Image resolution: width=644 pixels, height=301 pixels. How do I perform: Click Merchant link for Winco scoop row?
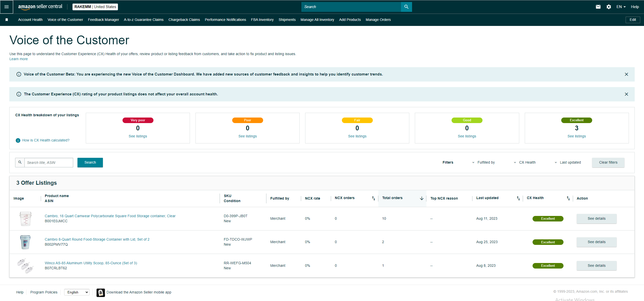pyautogui.click(x=278, y=266)
